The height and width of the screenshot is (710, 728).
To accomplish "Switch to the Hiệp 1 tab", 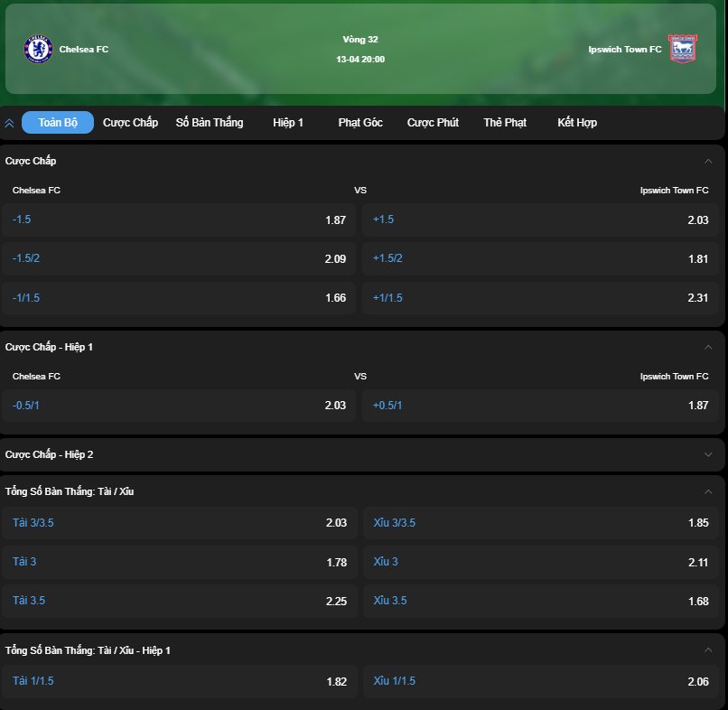I will (288, 123).
